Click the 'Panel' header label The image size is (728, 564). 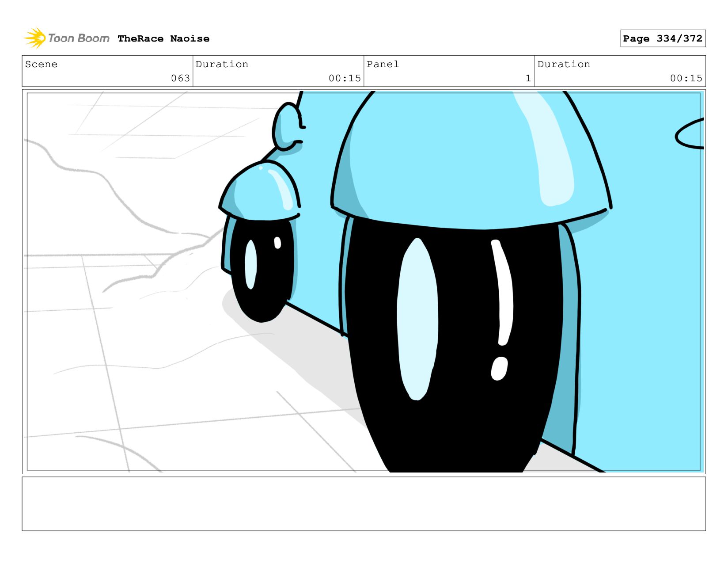[x=383, y=64]
